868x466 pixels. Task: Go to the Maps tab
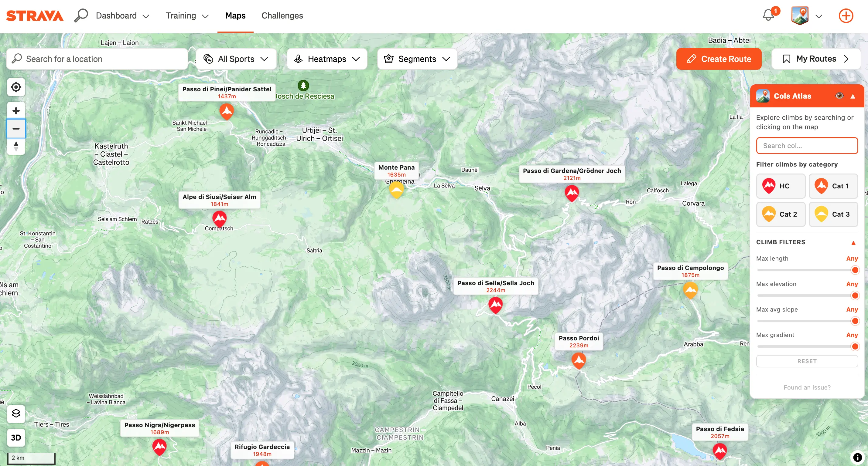click(x=235, y=15)
